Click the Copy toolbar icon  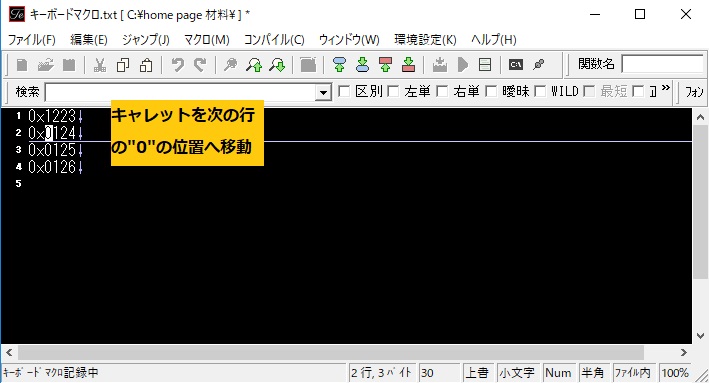point(123,65)
